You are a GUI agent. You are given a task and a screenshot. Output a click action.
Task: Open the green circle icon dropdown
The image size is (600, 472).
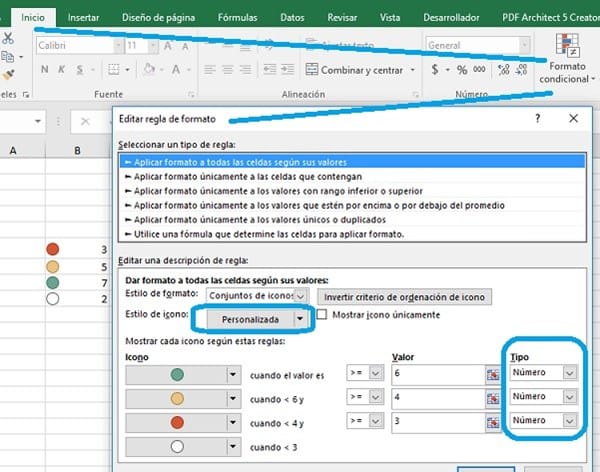(x=234, y=374)
